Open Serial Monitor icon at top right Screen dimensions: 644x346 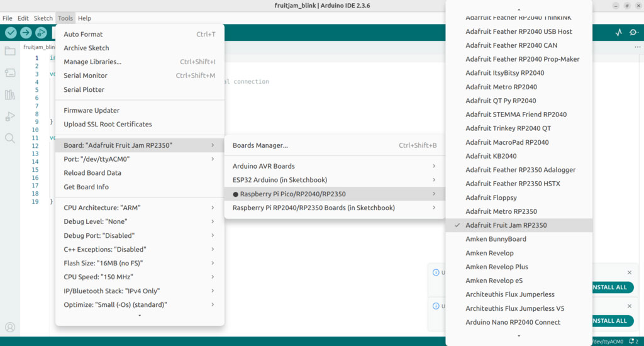coord(633,33)
